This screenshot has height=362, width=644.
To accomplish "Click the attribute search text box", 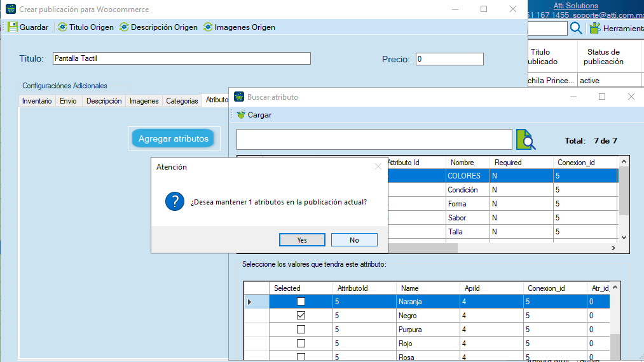I will (374, 140).
